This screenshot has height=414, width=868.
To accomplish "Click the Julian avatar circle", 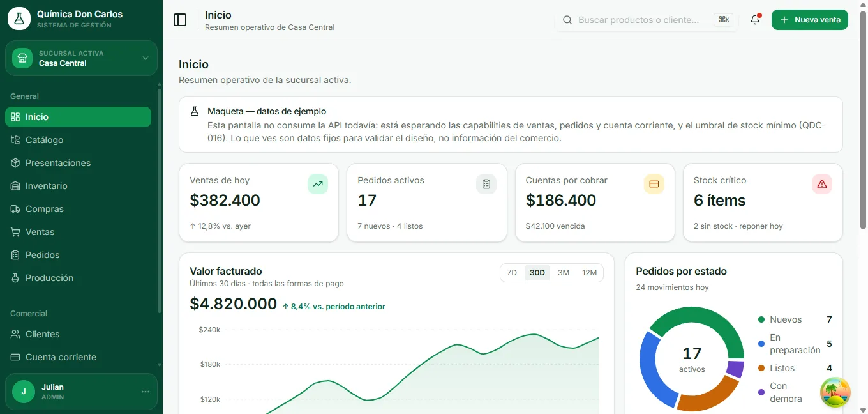I will pyautogui.click(x=24, y=392).
